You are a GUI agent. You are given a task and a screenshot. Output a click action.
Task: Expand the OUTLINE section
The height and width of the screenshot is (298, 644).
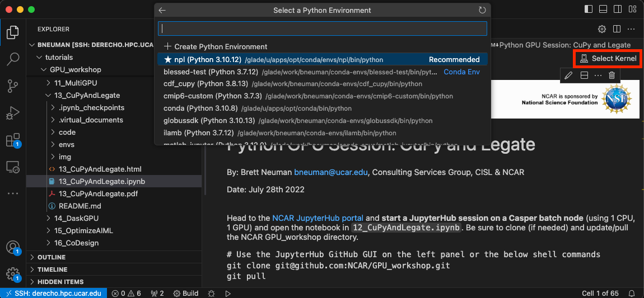tap(52, 257)
